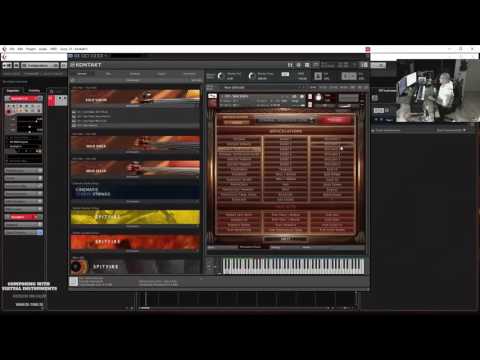
Task: Select the Database tab in Kontakt's browser
Action: point(135,74)
